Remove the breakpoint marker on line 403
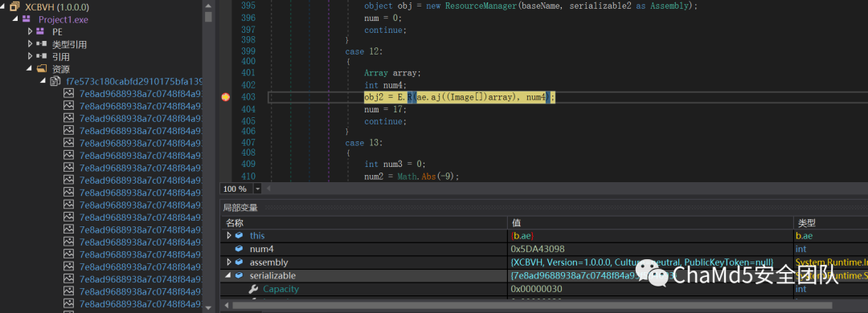 tap(225, 97)
